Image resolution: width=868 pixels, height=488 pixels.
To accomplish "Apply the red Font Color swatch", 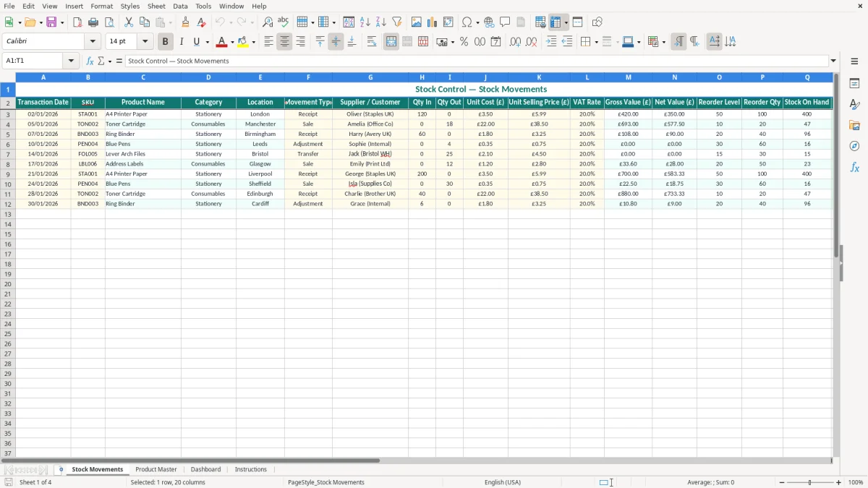I will (223, 42).
